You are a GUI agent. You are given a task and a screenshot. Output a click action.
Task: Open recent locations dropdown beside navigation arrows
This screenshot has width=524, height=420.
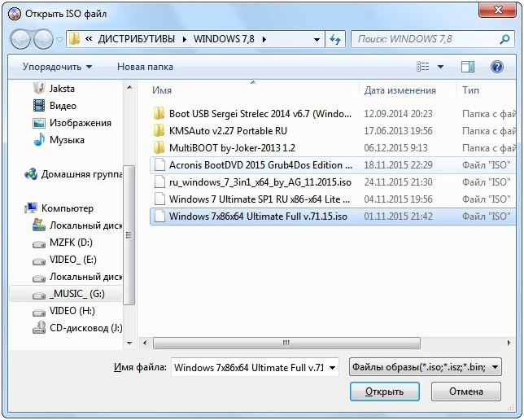(59, 40)
